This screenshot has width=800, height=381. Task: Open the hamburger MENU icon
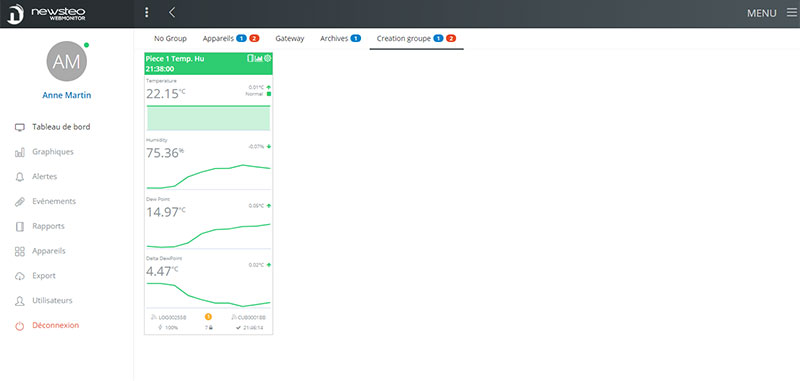pyautogui.click(x=791, y=13)
